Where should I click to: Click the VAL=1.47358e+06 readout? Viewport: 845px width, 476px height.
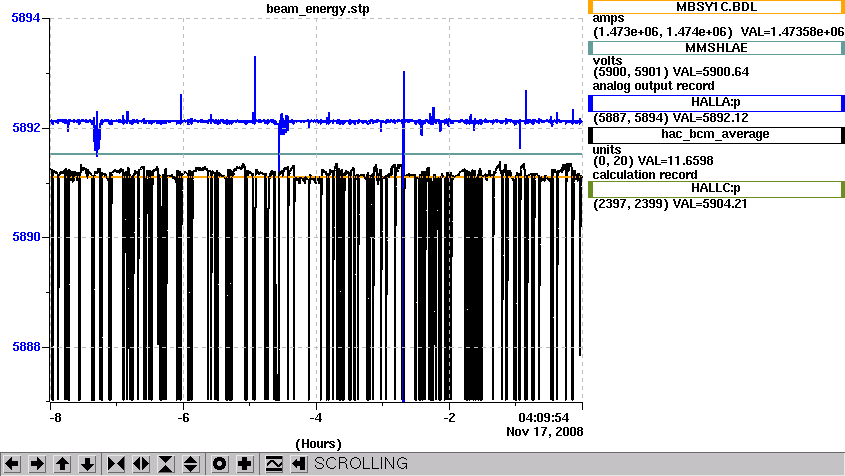pyautogui.click(x=792, y=32)
